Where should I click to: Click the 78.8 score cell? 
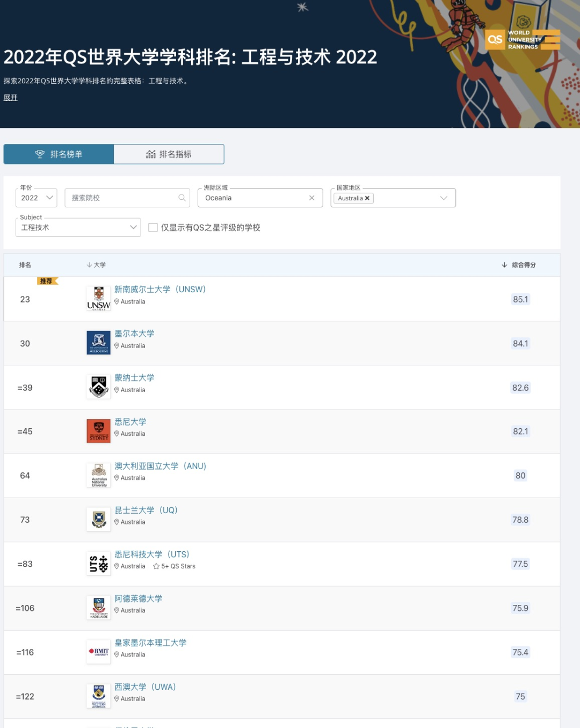tap(520, 520)
